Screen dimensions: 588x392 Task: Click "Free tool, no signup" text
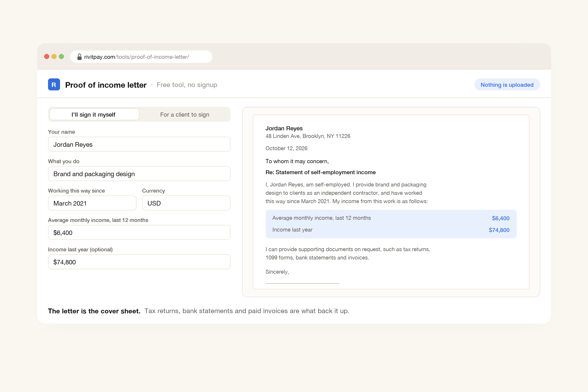(187, 85)
